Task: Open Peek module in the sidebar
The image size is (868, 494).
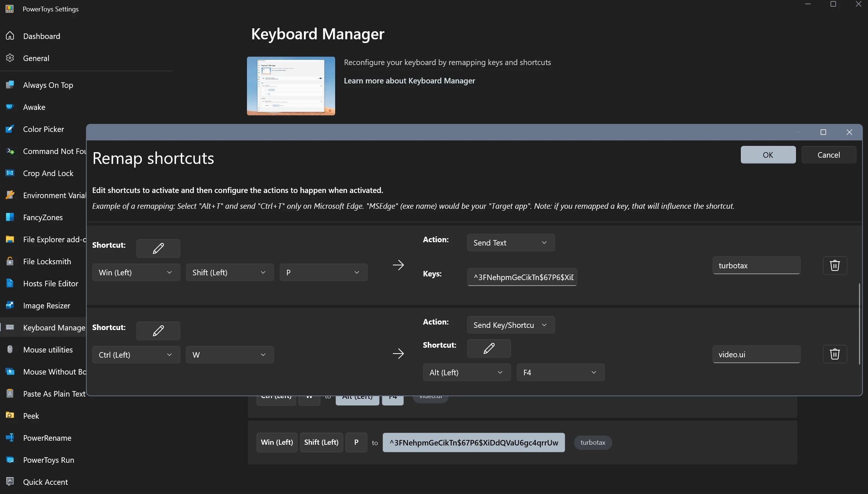Action: tap(31, 416)
